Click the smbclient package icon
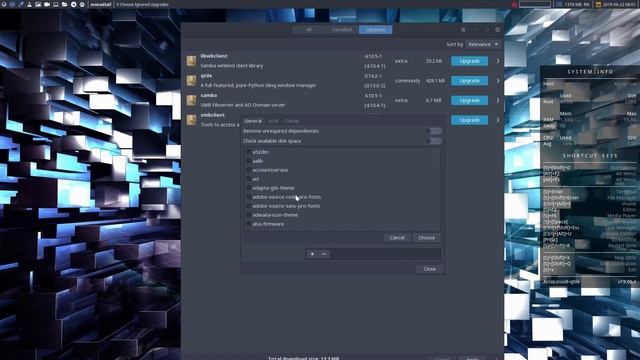This screenshot has height=360, width=640. [x=191, y=120]
